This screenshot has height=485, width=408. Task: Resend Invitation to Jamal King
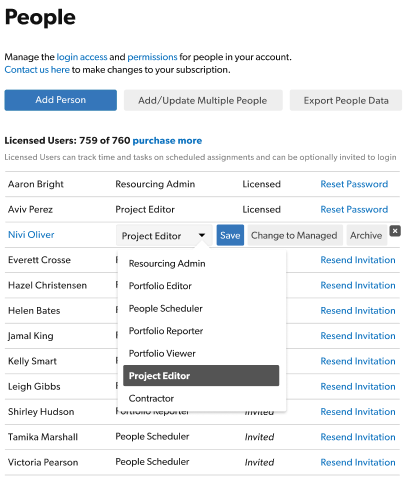point(358,336)
